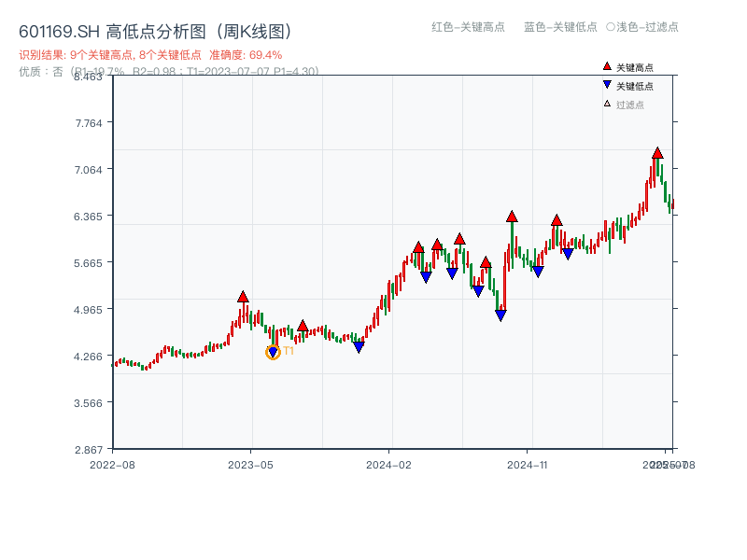
Task: Click the red high marker just after 2024-11
Action: [x=557, y=220]
